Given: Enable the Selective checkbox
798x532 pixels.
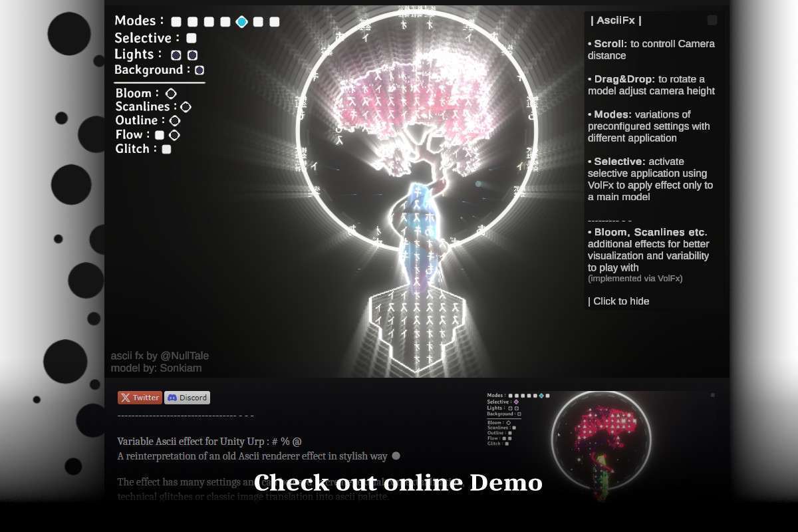Looking at the screenshot, I should [192, 39].
